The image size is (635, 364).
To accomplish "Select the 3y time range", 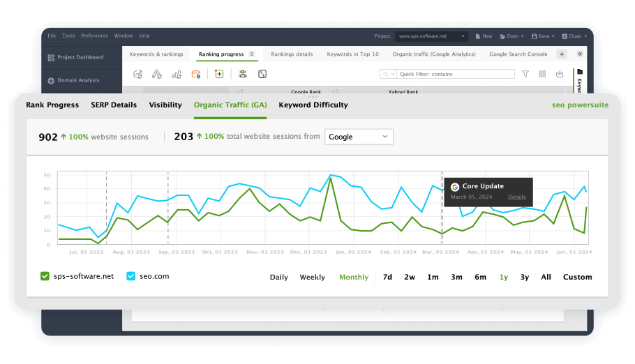I will click(x=525, y=277).
